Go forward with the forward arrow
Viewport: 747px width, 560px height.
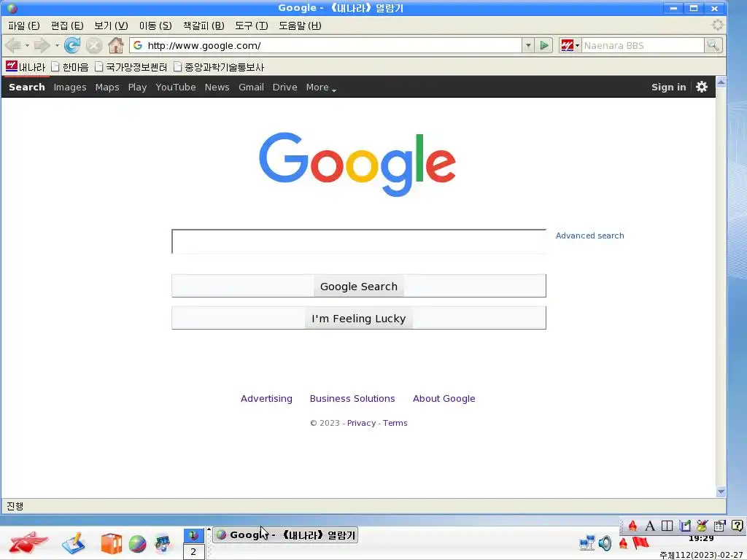click(x=42, y=46)
